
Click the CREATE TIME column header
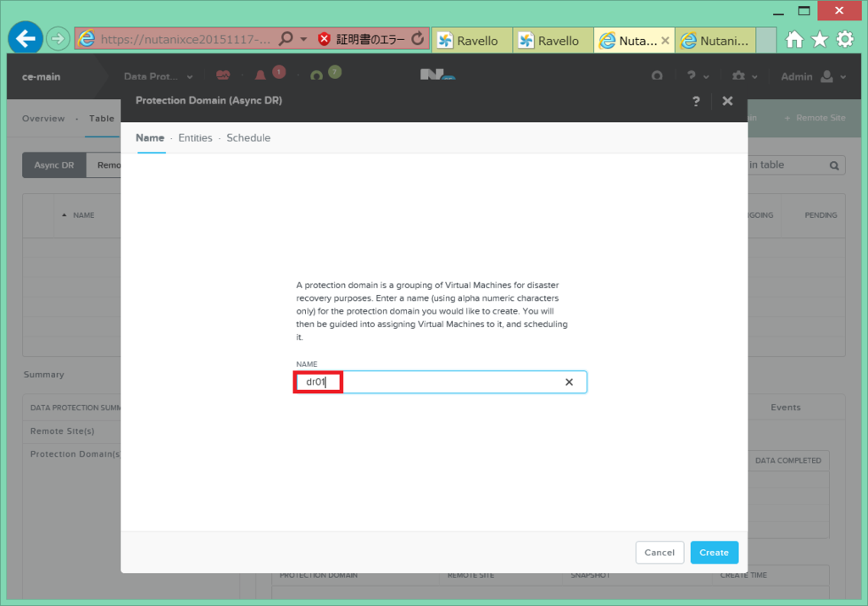pyautogui.click(x=743, y=575)
